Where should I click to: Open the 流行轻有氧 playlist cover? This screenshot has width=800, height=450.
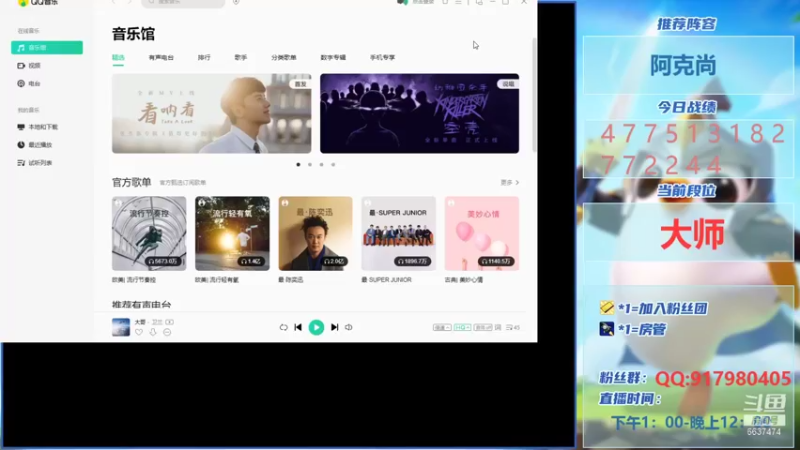(x=232, y=234)
